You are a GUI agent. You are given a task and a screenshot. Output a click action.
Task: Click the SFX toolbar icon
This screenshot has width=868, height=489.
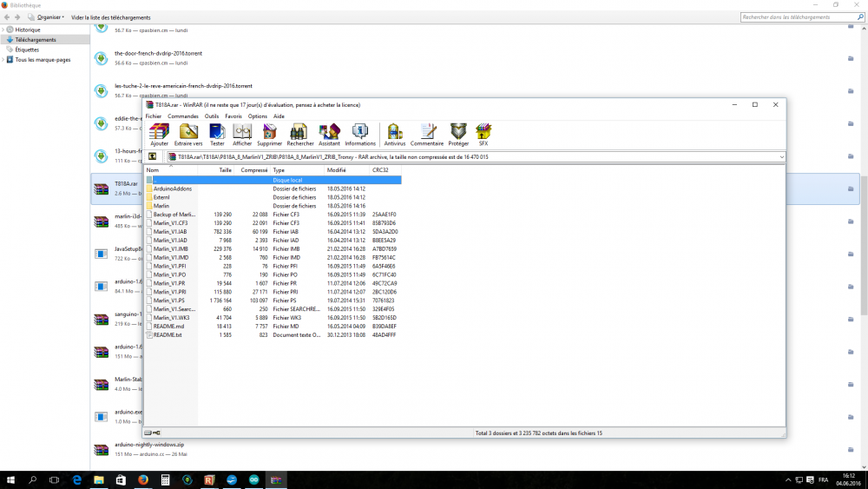point(483,135)
